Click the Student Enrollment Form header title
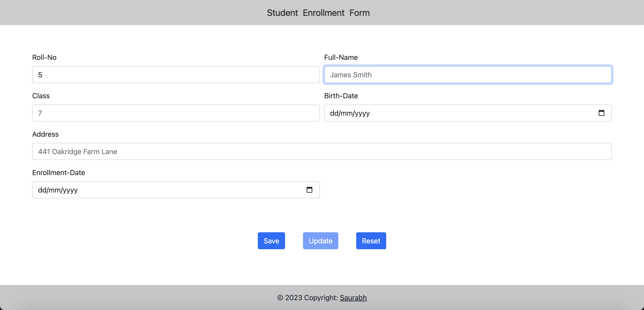The height and width of the screenshot is (310, 644). tap(318, 13)
